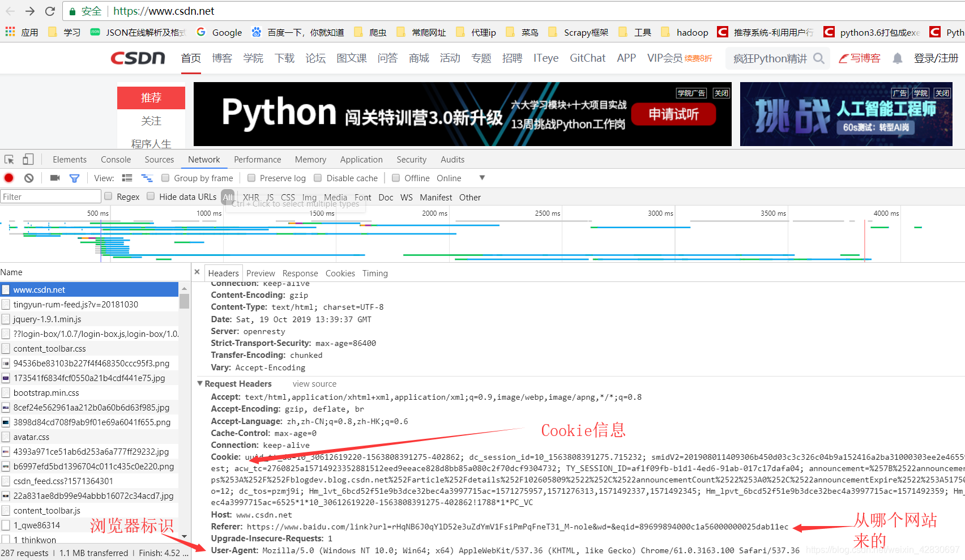Focus the network Filter input field
This screenshot has height=560, width=965.
click(x=50, y=196)
